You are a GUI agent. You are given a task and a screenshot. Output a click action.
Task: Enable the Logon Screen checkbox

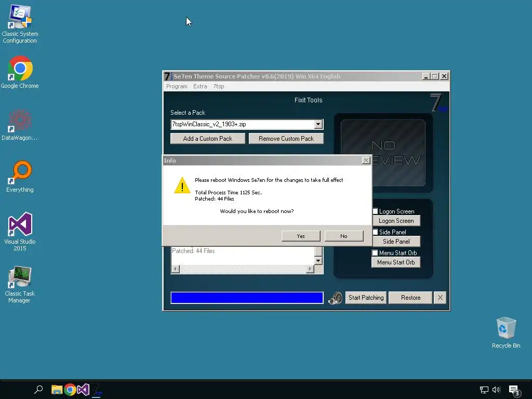375,211
